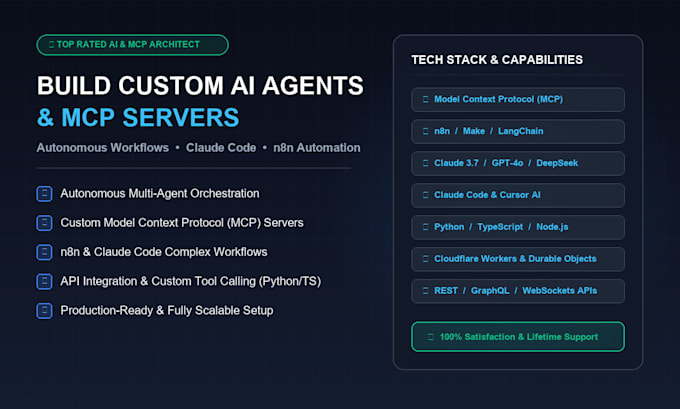The height and width of the screenshot is (409, 680).
Task: Click the n8n Automation subtitle text
Action: click(317, 148)
